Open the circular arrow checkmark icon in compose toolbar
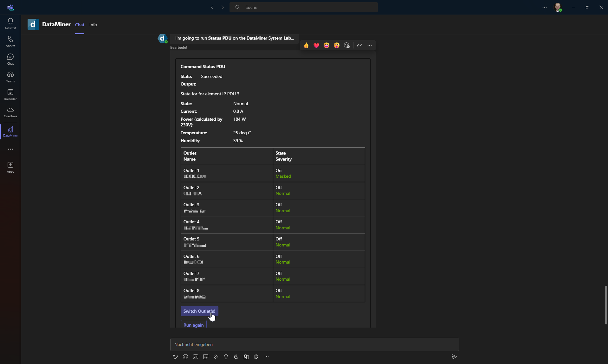Image resolution: width=608 pixels, height=364 pixels. [x=236, y=357]
